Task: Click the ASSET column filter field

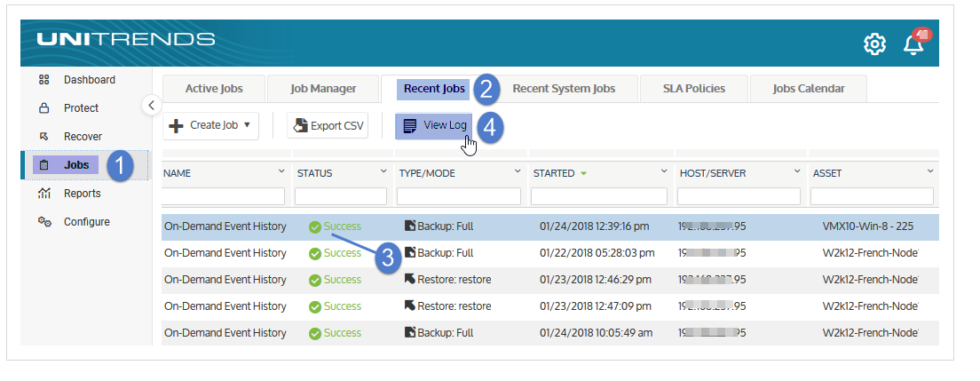Action: pos(872,196)
